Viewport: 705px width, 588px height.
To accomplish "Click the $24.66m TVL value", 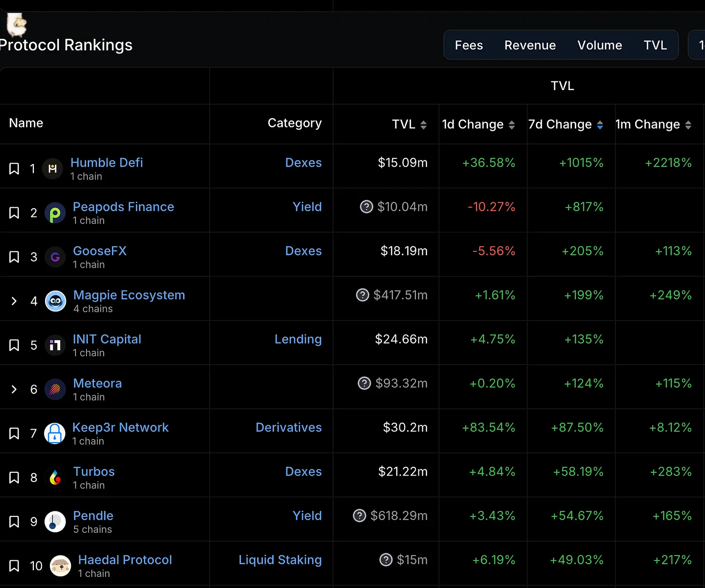I will tap(401, 339).
